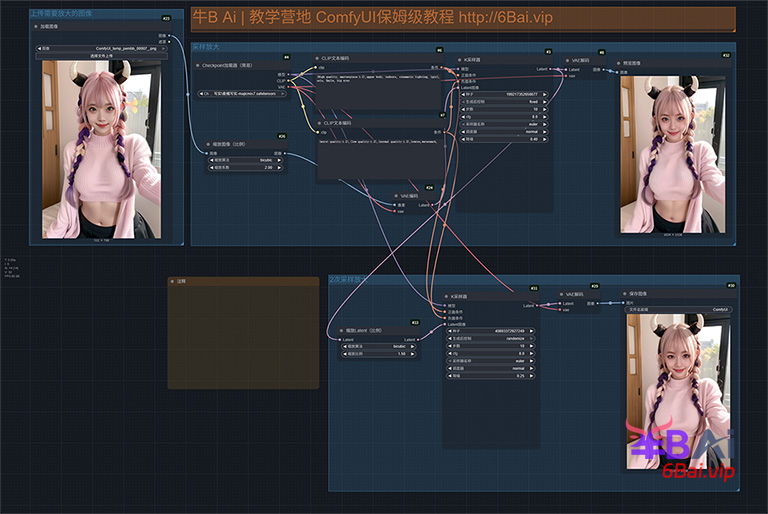Open 调度器 normal combo in 2次采样放大 K采样器
Image resolution: width=768 pixels, height=514 pixels.
tap(491, 368)
